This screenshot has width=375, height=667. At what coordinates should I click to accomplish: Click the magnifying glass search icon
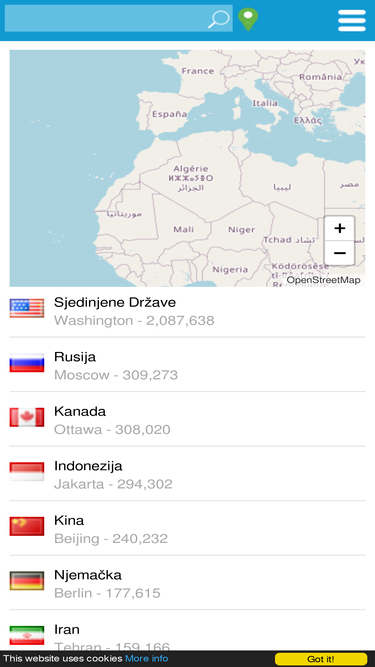coord(219,19)
